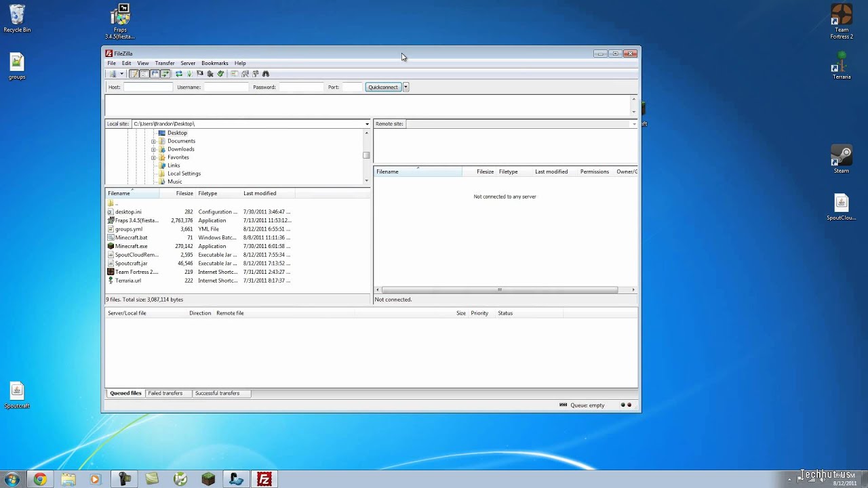Click the queue status icon in status bar
This screenshot has width=868, height=488.
coord(563,405)
